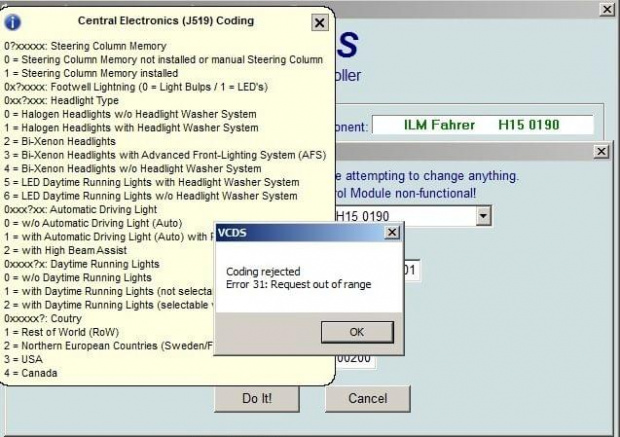The width and height of the screenshot is (620, 437).
Task: Click 'Error 31: Request out of range' text
Action: pyautogui.click(x=299, y=284)
